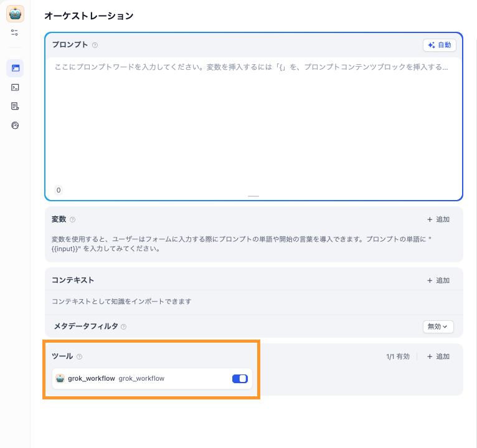Image resolution: width=477 pixels, height=448 pixels.
Task: Open the sliders settings icon in sidebar
Action: click(x=14, y=32)
